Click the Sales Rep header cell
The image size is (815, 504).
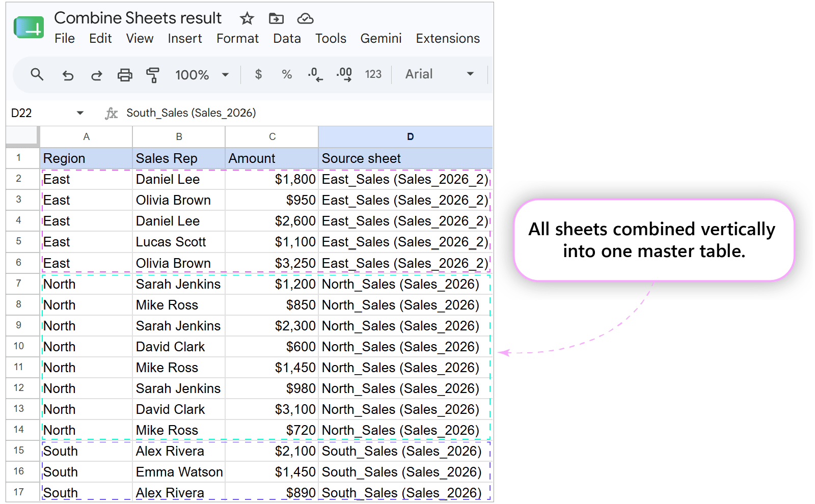[179, 158]
